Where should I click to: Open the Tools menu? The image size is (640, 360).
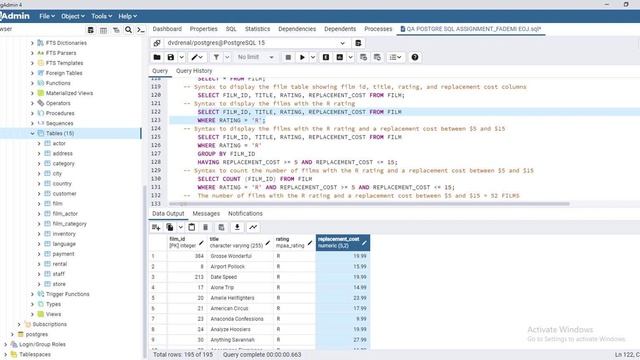click(x=101, y=16)
